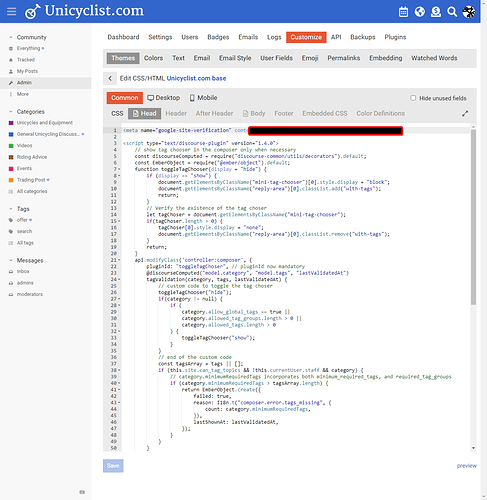Click the code editor vertical scrollbar

click(x=473, y=217)
